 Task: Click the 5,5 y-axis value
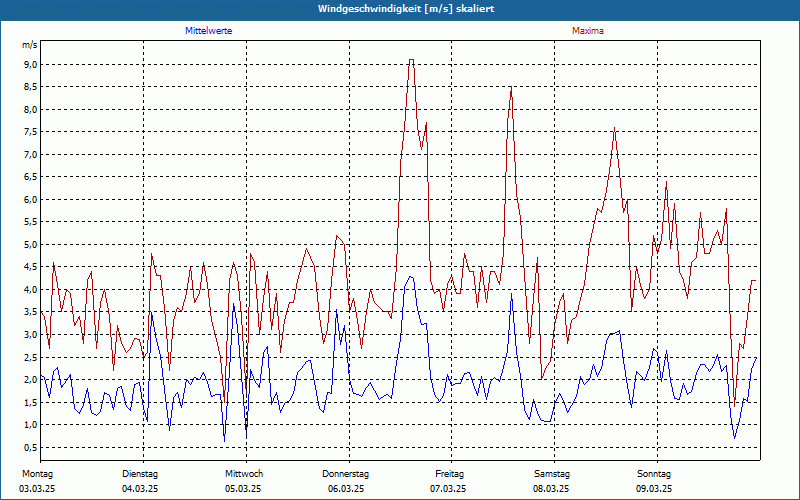tap(30, 222)
